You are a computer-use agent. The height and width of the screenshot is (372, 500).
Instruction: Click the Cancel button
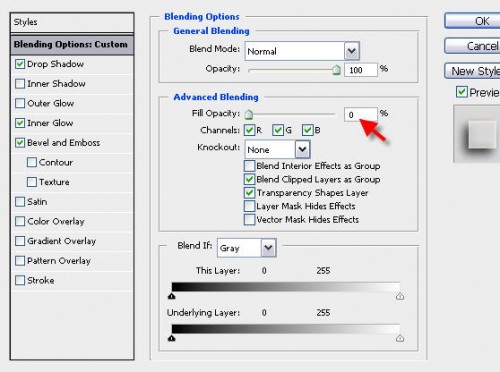tap(472, 46)
